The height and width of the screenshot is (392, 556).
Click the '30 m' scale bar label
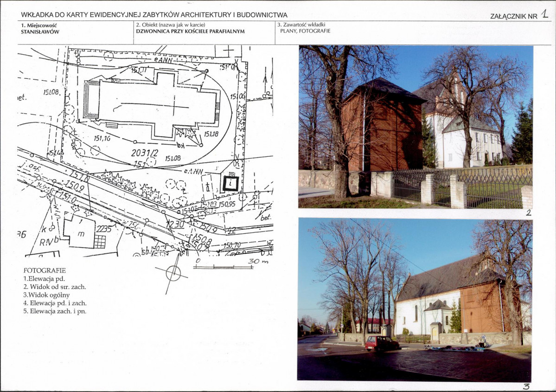(x=258, y=261)
